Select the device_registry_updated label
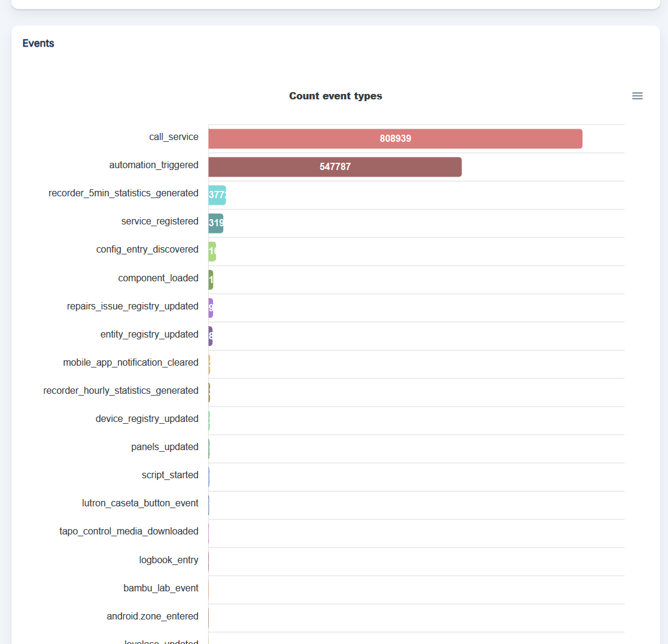The height and width of the screenshot is (644, 668). 147,418
